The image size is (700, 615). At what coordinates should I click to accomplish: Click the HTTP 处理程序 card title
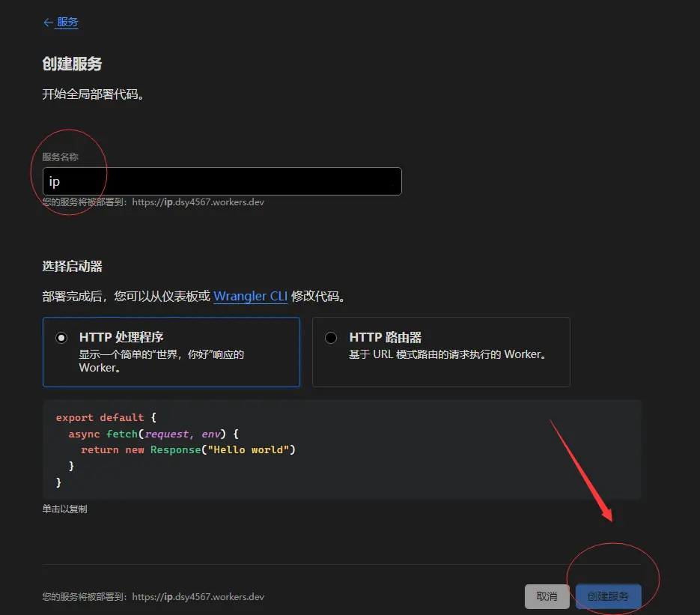pyautogui.click(x=121, y=338)
